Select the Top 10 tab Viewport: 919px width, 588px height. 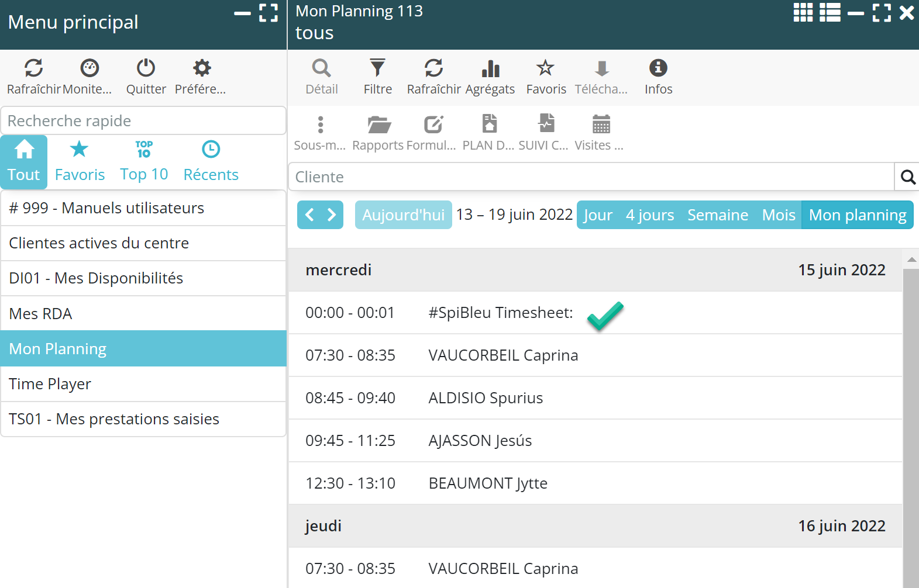[144, 162]
